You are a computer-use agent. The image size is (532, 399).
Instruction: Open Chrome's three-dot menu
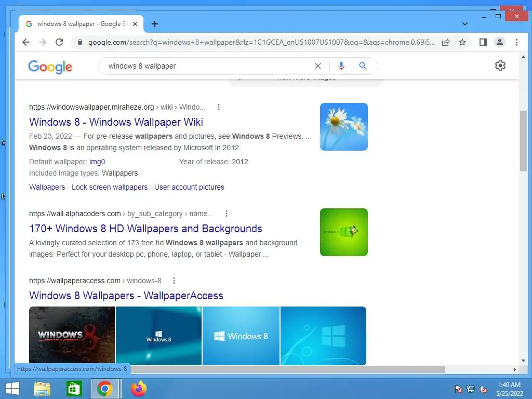point(516,42)
